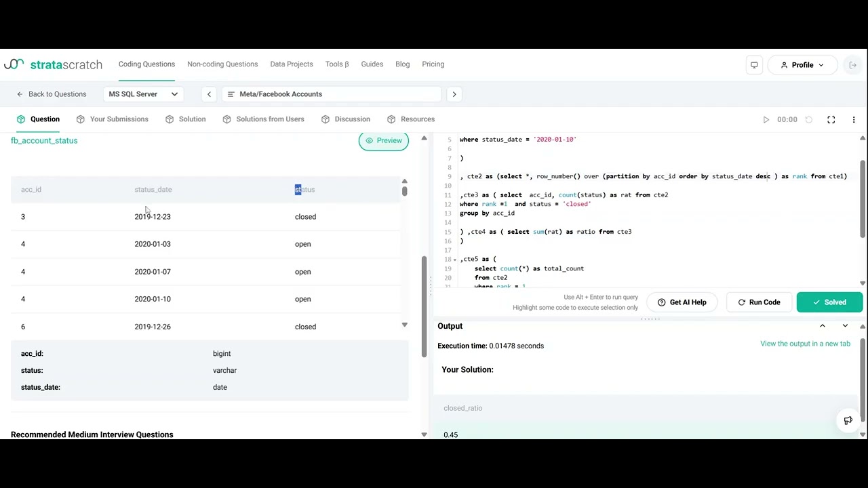Click the 2020-01-03 date cell
Image resolution: width=868 pixels, height=488 pixels.
pyautogui.click(x=153, y=244)
